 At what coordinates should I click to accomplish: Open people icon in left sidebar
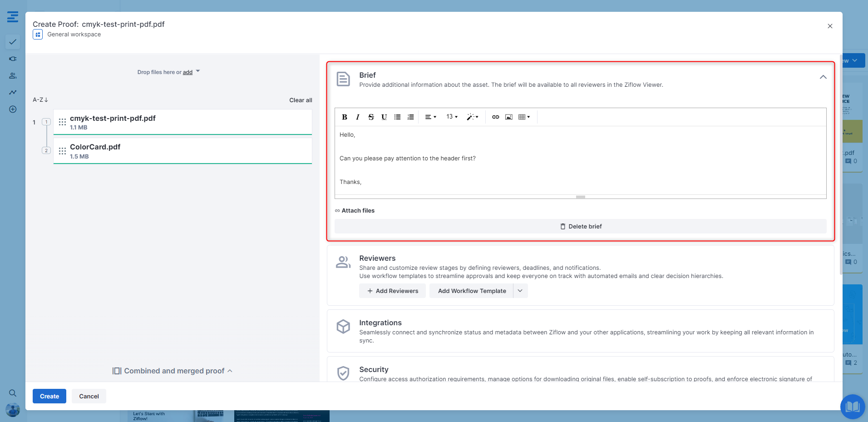click(13, 75)
